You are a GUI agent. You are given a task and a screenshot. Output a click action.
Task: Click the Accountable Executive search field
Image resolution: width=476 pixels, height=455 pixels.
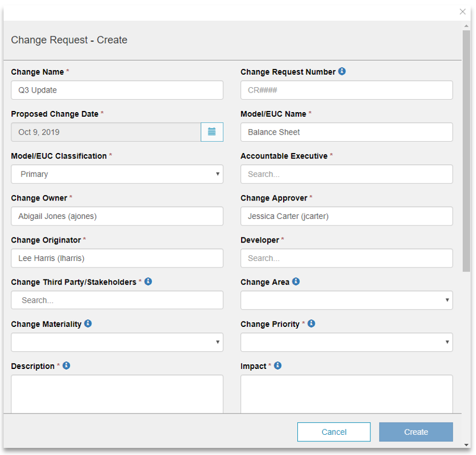point(347,174)
